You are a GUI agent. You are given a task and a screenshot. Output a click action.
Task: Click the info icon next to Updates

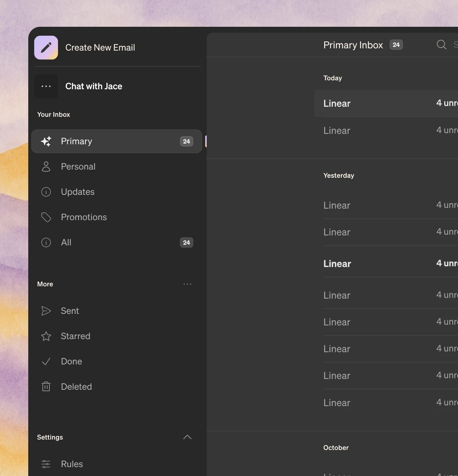46,192
